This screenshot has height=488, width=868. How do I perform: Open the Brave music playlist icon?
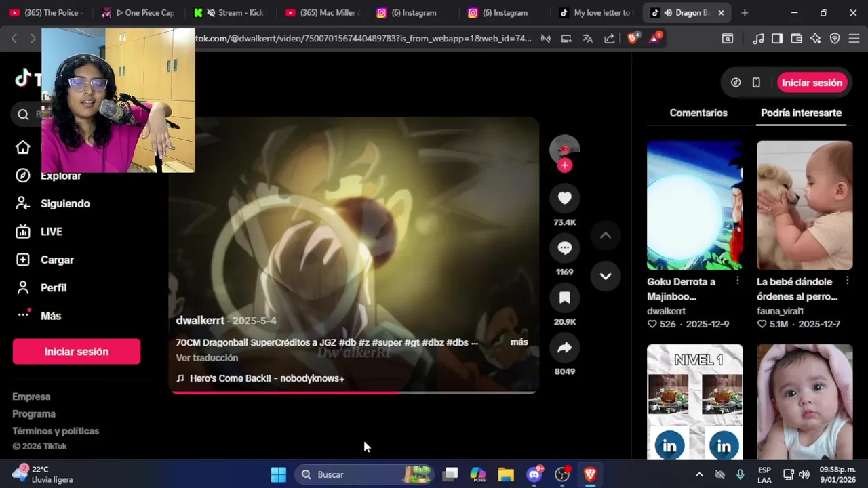pyautogui.click(x=759, y=39)
